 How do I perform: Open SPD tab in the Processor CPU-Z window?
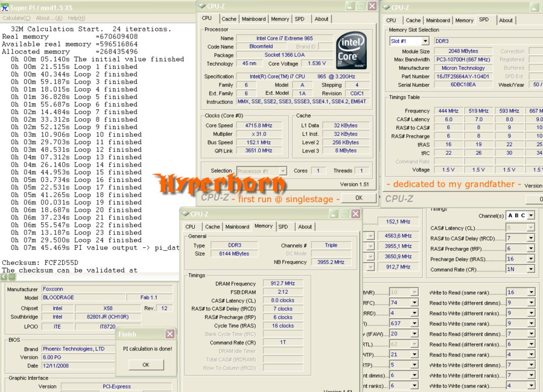pos(299,19)
